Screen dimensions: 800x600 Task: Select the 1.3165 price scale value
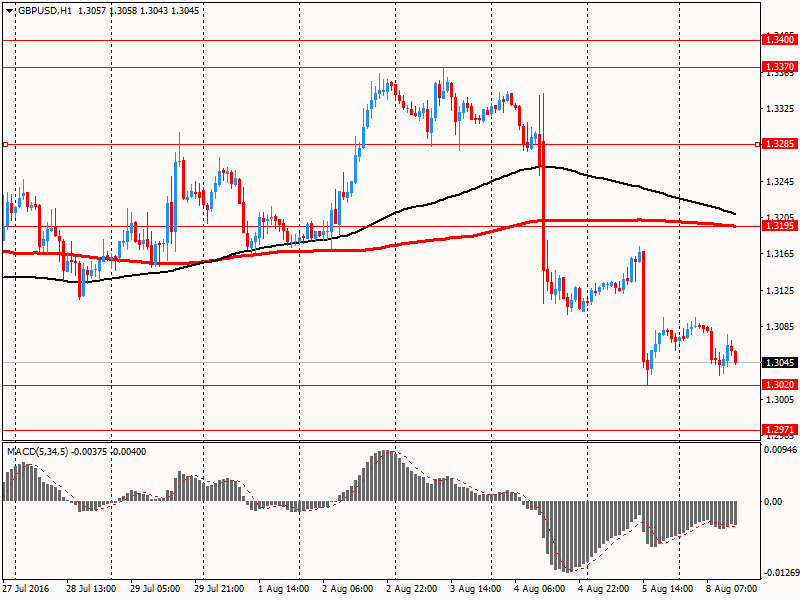[x=780, y=254]
